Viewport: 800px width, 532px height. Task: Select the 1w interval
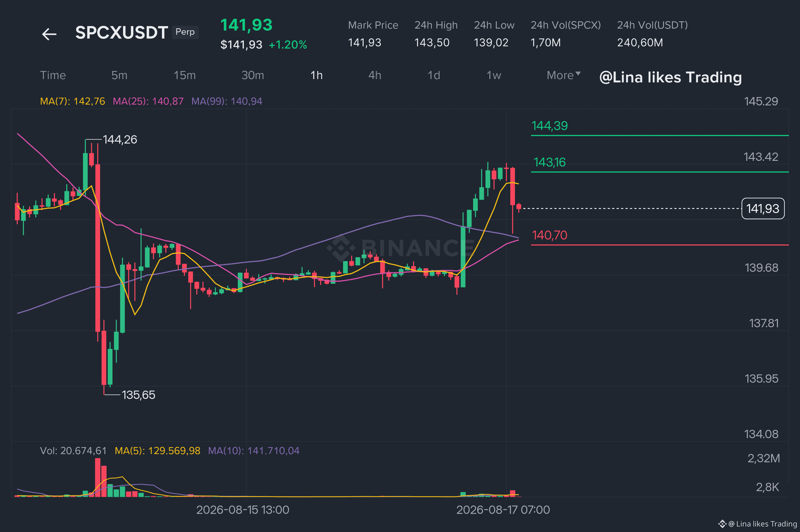tap(494, 75)
